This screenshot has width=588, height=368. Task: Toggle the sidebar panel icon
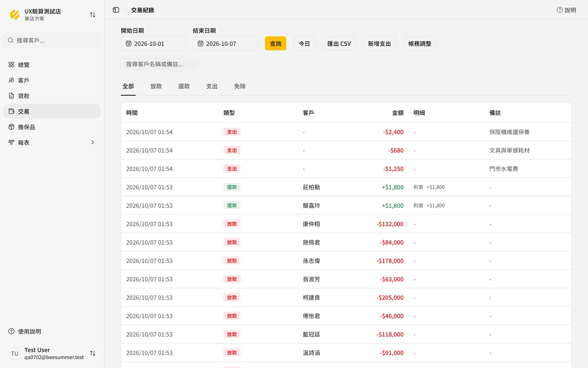(116, 10)
